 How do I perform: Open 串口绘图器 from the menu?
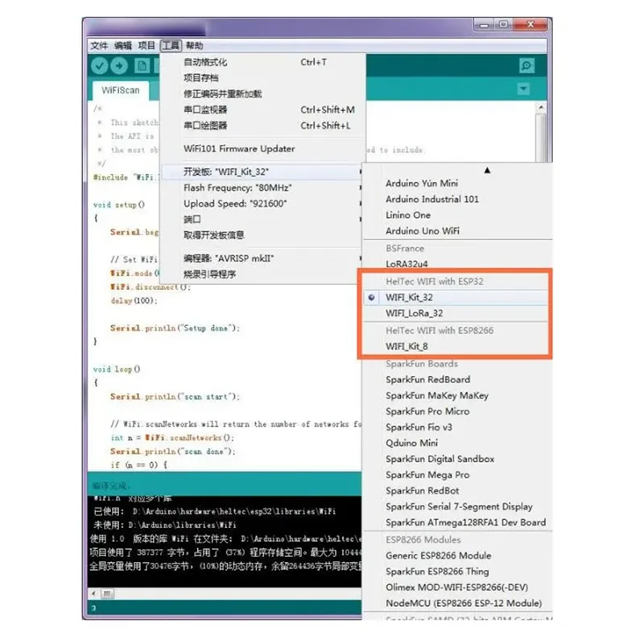[263, 126]
